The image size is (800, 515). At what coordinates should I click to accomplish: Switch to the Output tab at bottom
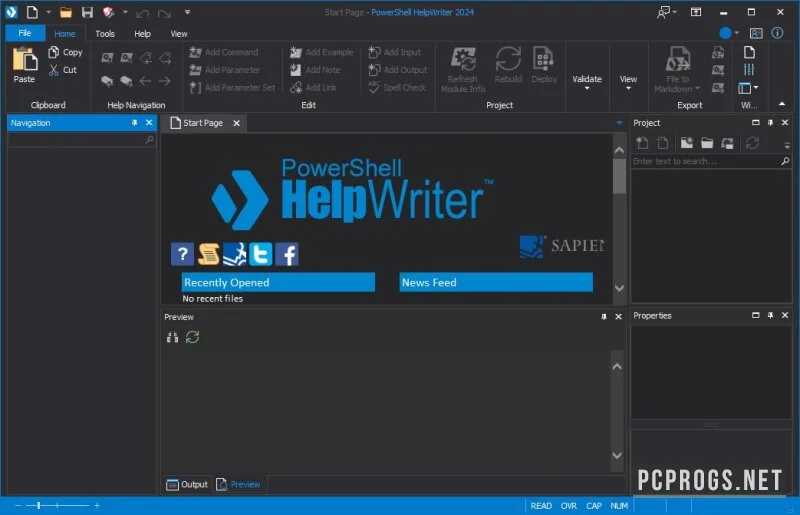click(x=187, y=484)
